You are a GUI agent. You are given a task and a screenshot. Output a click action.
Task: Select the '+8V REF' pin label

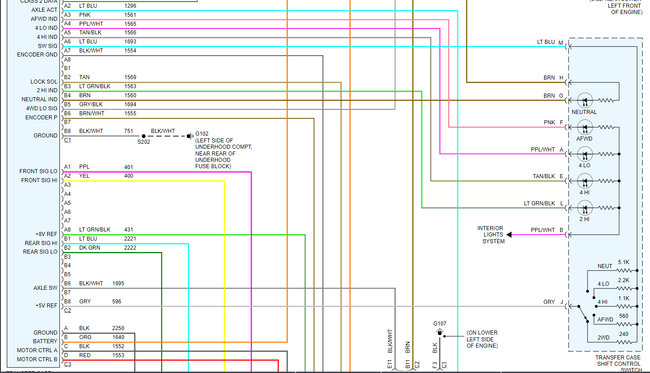click(46, 234)
